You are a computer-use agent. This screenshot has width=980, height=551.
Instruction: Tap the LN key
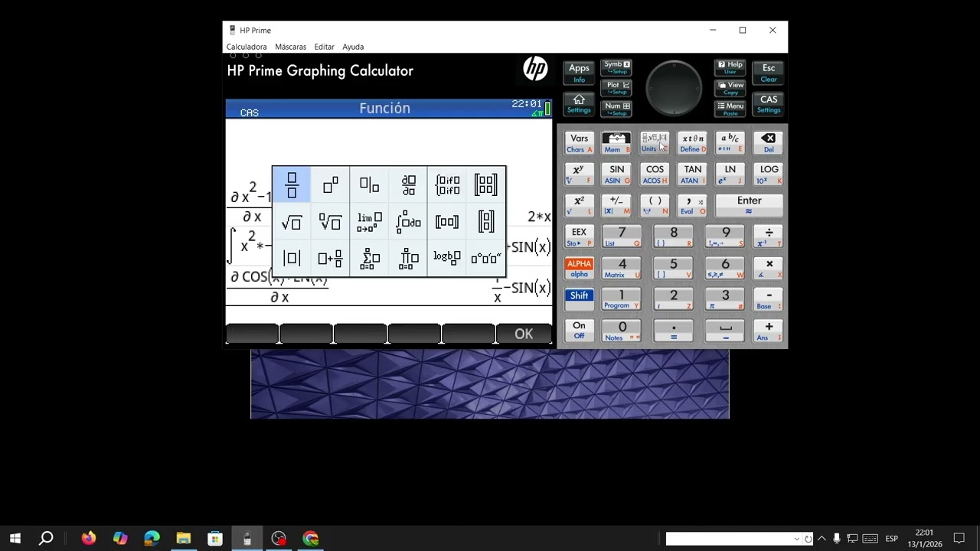pyautogui.click(x=730, y=174)
